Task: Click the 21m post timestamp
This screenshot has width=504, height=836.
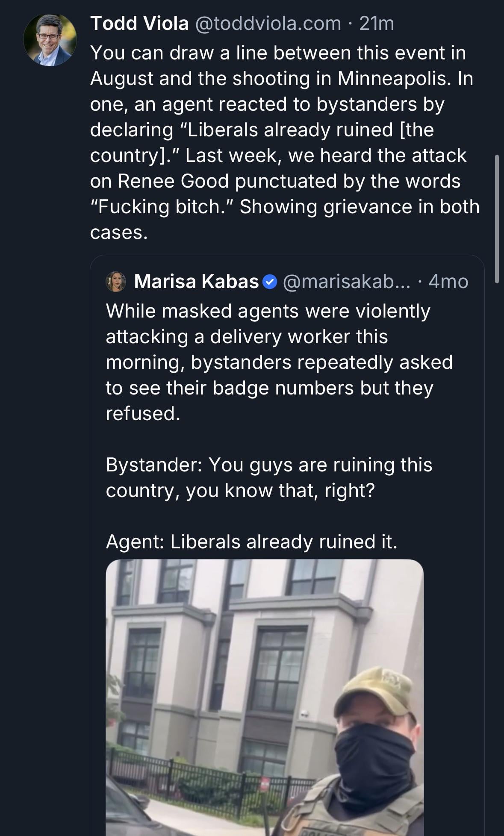Action: click(376, 24)
